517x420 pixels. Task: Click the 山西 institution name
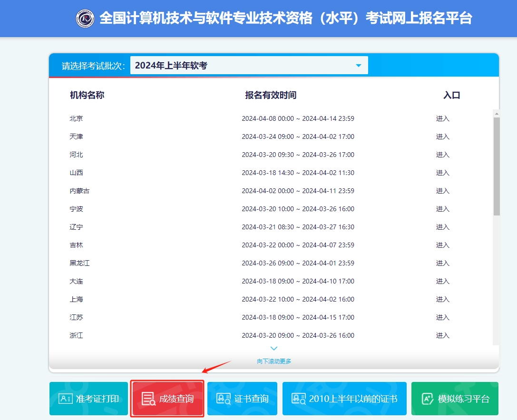tap(76, 173)
